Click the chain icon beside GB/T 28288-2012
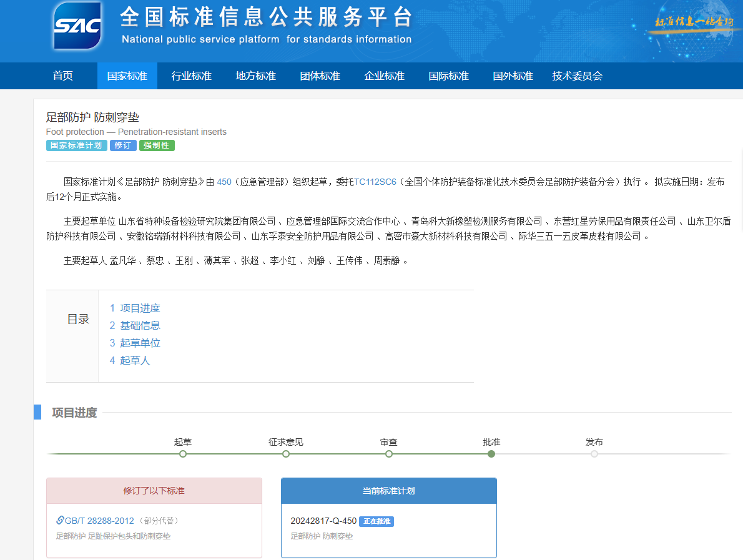This screenshot has width=743, height=560. coord(60,520)
